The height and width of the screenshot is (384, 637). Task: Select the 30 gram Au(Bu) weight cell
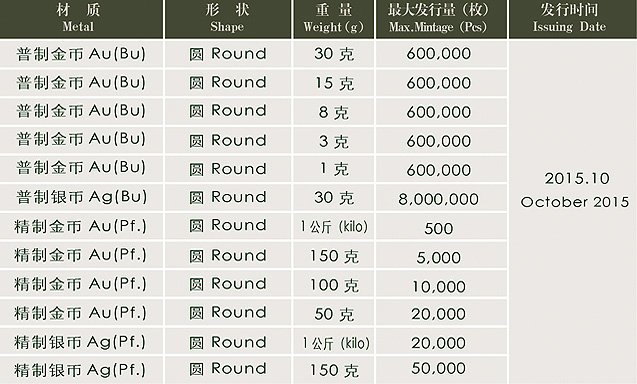pos(334,54)
